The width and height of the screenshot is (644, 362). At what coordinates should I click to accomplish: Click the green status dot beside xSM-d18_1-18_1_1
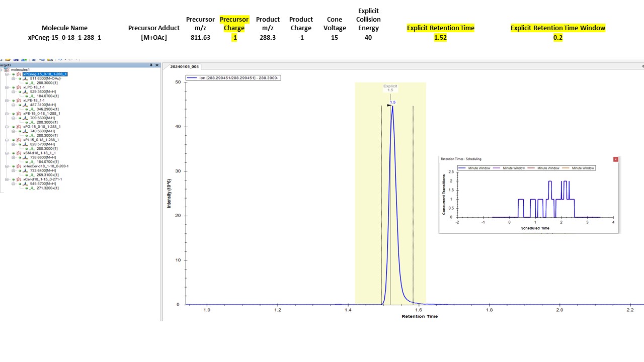[x=14, y=153]
